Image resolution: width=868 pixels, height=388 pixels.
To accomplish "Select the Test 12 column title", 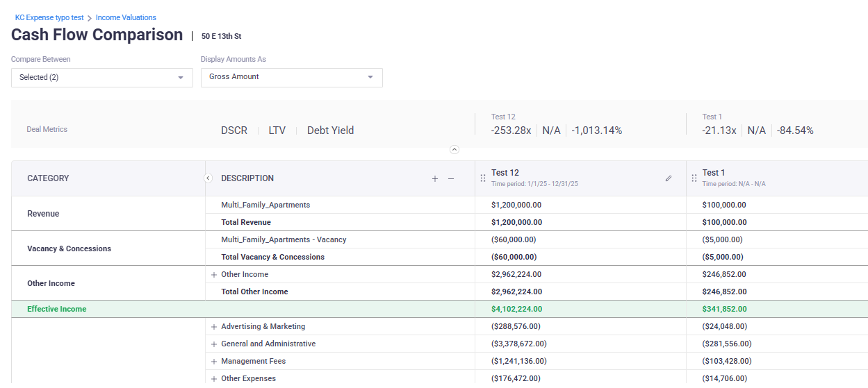I will pyautogui.click(x=505, y=173).
